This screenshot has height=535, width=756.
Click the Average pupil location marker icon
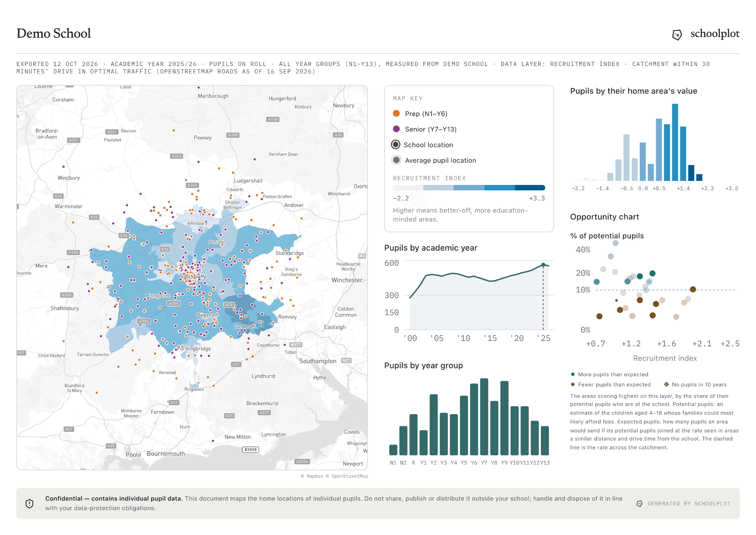[396, 160]
